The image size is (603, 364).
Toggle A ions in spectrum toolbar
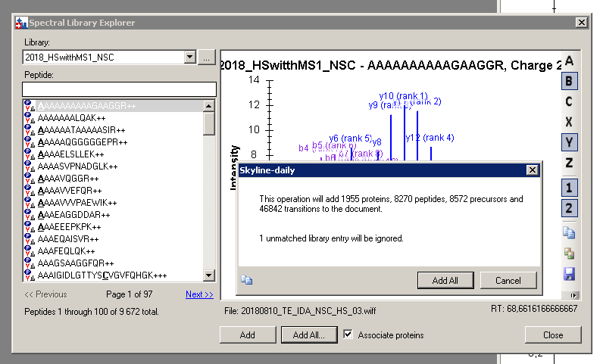pyautogui.click(x=569, y=61)
